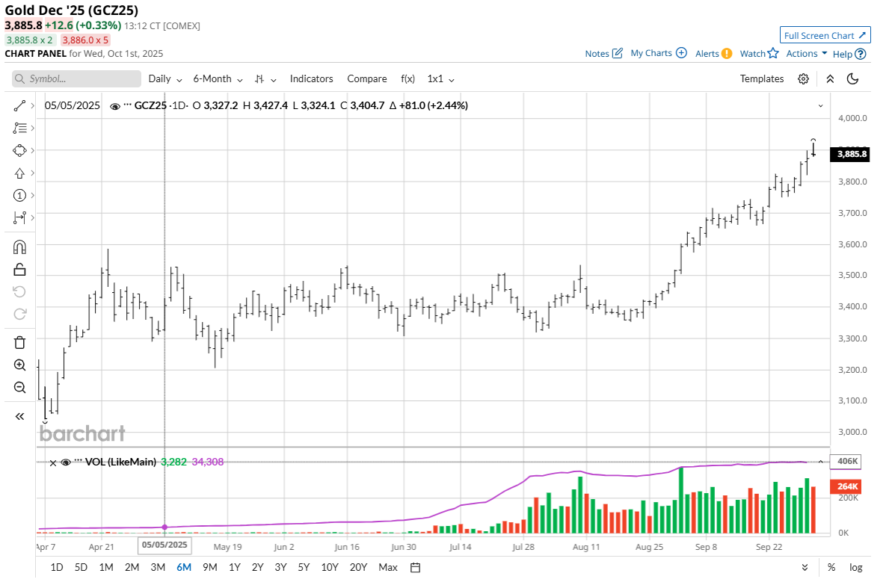Add symbol to Watch list
The image size is (895, 588).
pyautogui.click(x=759, y=54)
